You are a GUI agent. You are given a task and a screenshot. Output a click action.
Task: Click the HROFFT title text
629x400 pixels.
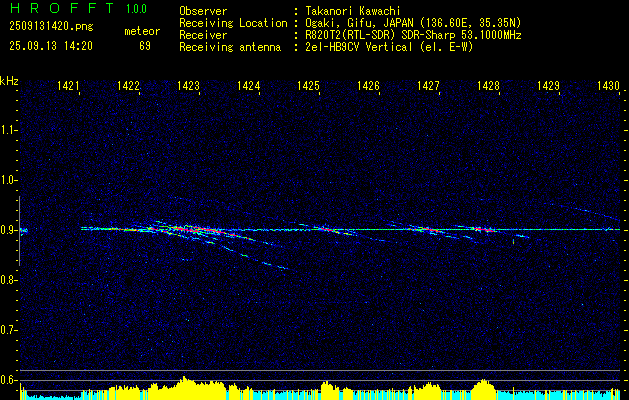click(62, 8)
